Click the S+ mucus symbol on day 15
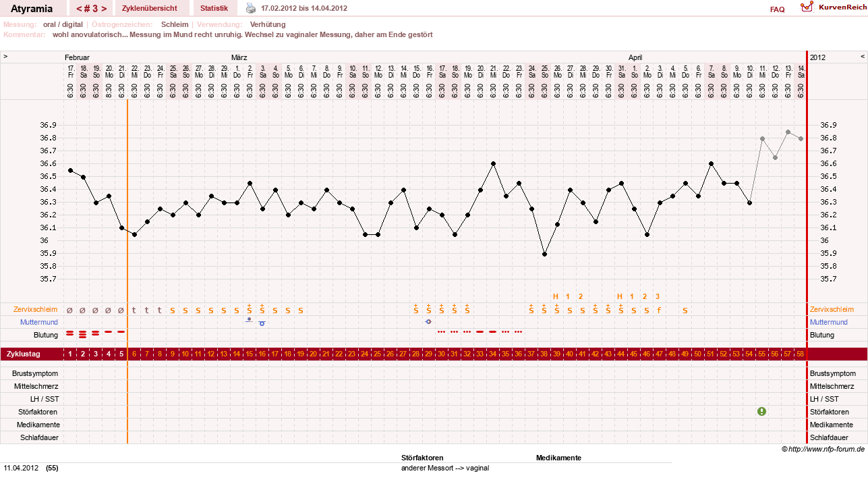 pos(250,308)
